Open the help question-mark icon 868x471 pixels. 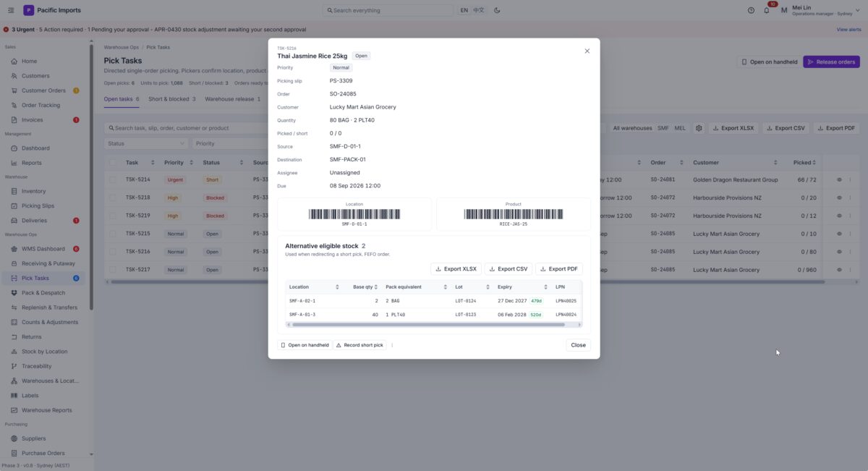751,10
